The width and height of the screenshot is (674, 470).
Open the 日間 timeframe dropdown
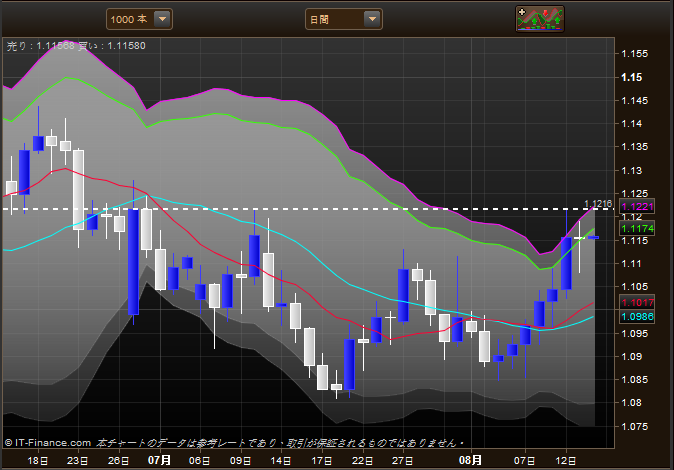[x=344, y=19]
